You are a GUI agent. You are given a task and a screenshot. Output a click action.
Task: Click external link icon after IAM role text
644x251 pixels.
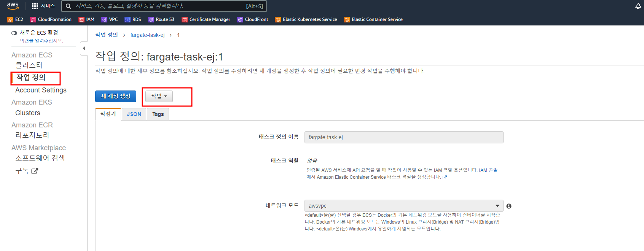coord(445,177)
